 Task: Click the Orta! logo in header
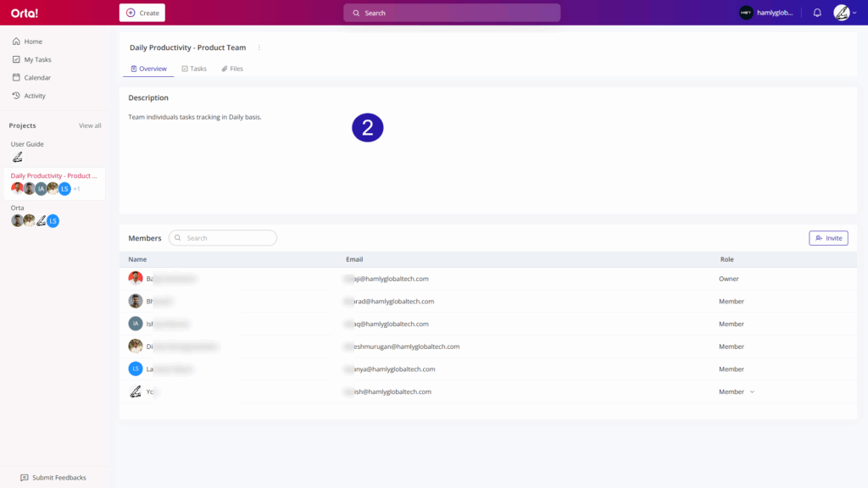click(x=25, y=13)
